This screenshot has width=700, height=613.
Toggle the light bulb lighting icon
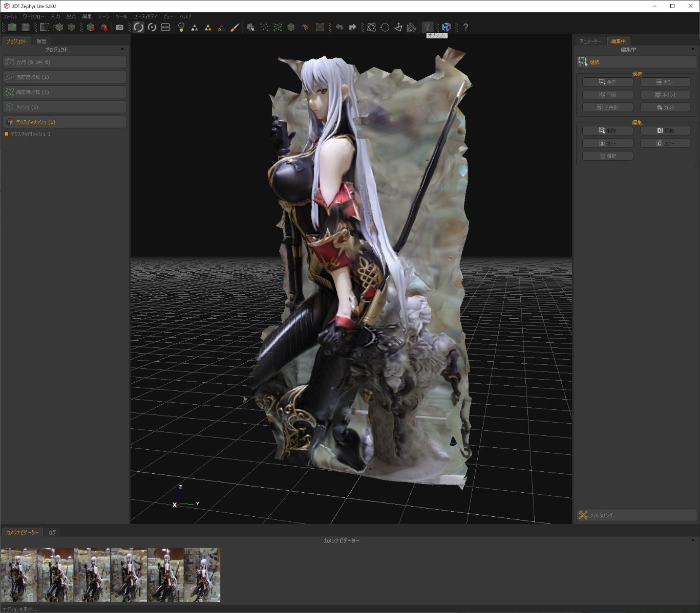point(181,27)
